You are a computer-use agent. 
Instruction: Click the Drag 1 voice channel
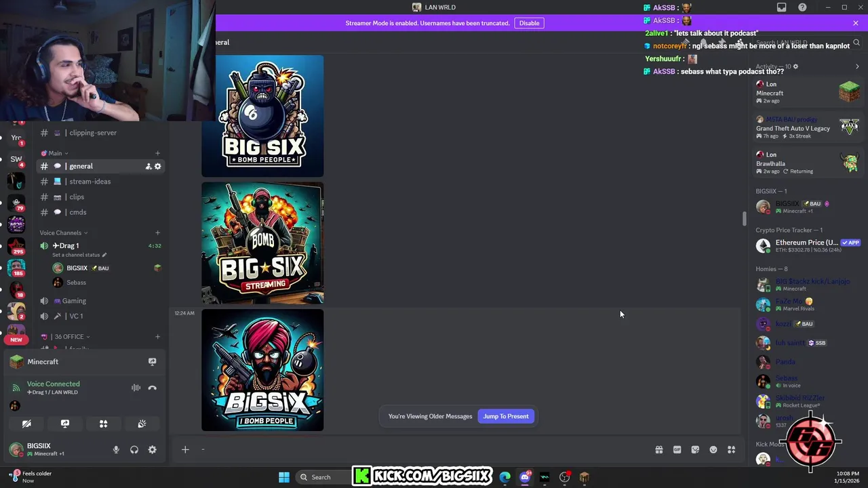66,245
